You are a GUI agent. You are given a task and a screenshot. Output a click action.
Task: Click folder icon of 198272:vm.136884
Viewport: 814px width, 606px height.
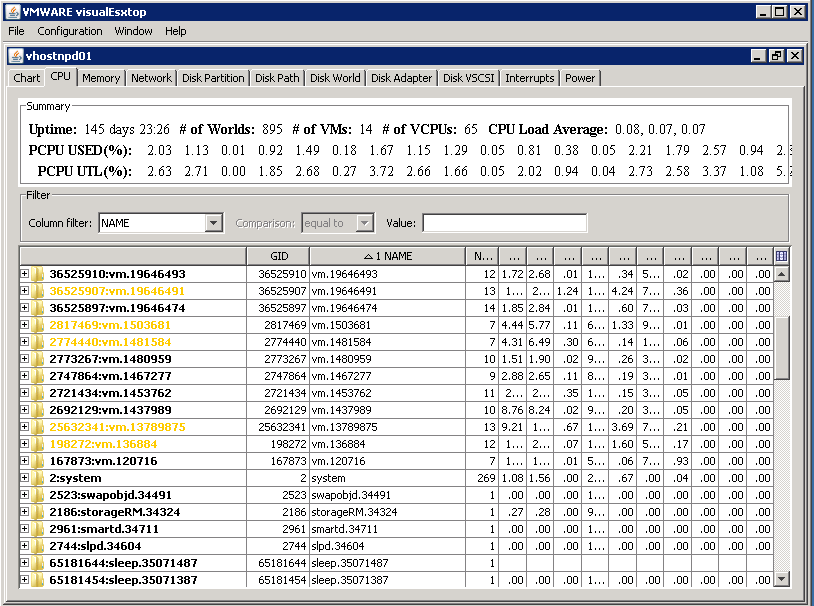(x=37, y=444)
